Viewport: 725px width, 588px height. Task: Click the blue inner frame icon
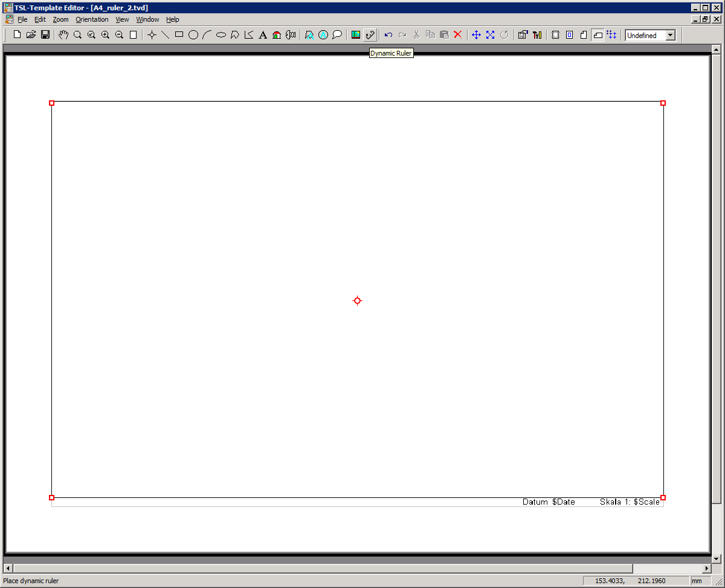coord(569,35)
